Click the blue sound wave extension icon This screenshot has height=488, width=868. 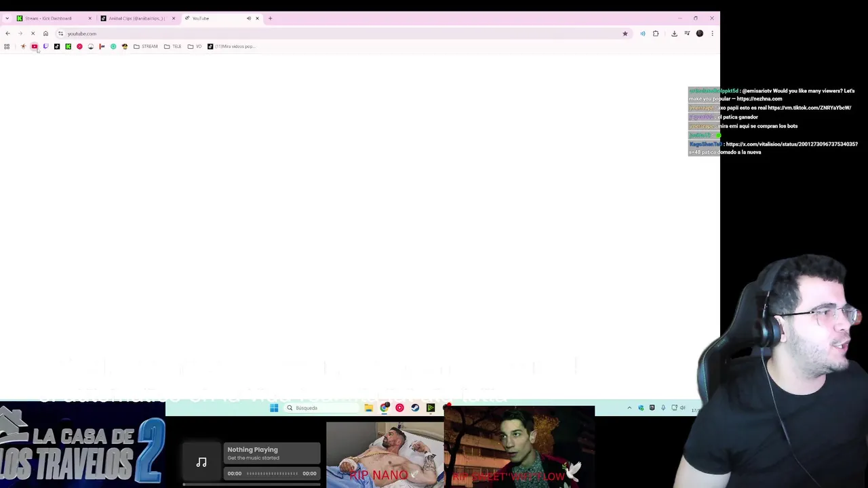[x=643, y=33]
